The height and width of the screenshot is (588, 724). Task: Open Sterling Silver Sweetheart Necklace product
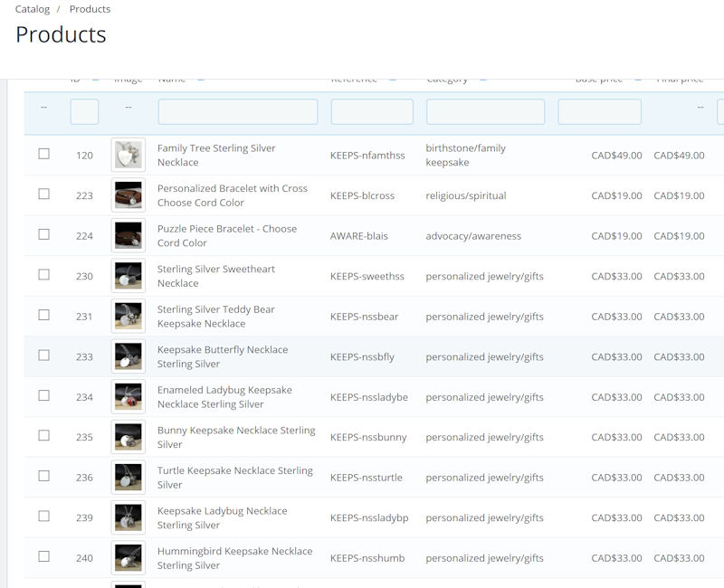click(x=216, y=276)
